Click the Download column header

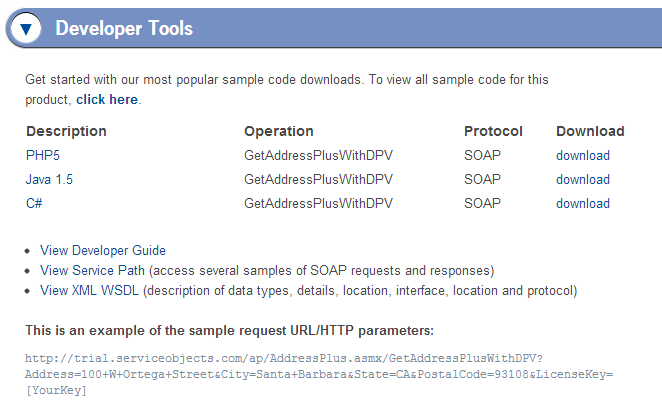point(590,131)
